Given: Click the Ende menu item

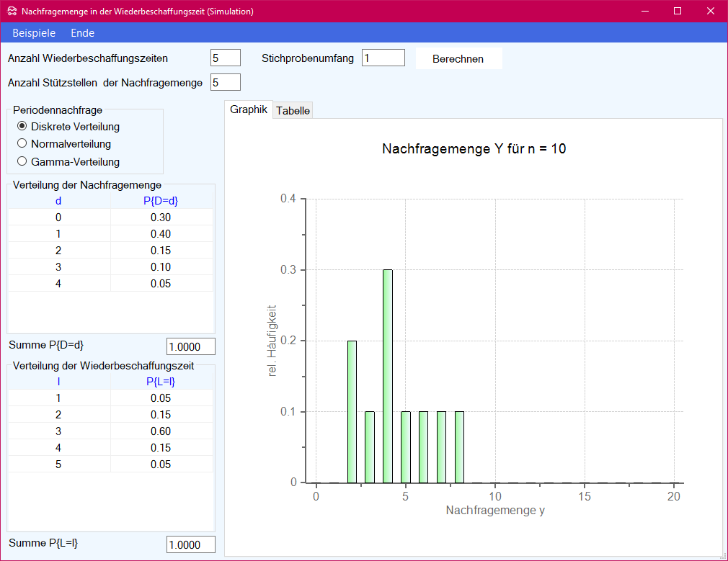Looking at the screenshot, I should point(82,33).
